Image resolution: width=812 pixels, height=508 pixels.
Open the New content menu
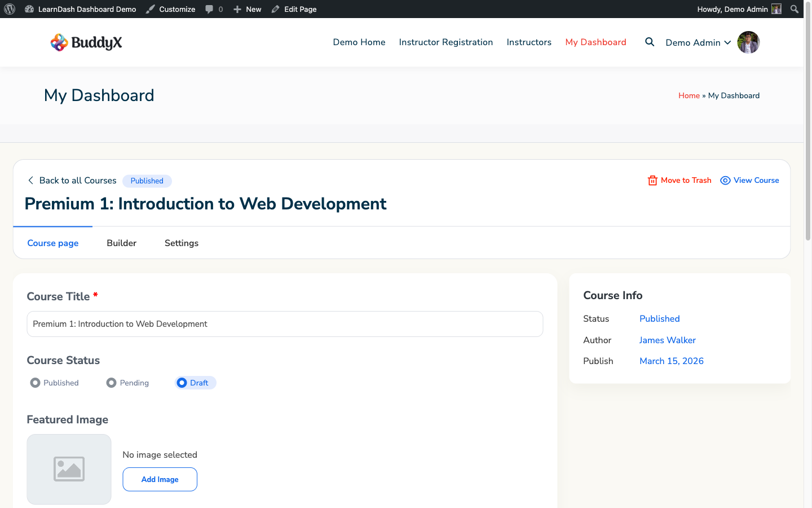[x=248, y=9]
